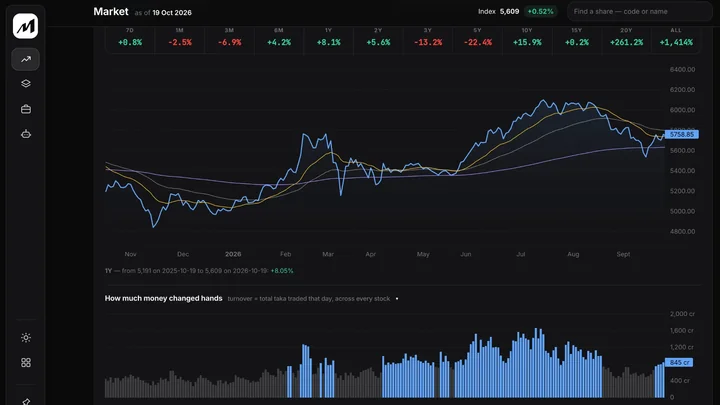Image resolution: width=720 pixels, height=405 pixels.
Task: Click the M app logo
Action: pyautogui.click(x=25, y=26)
